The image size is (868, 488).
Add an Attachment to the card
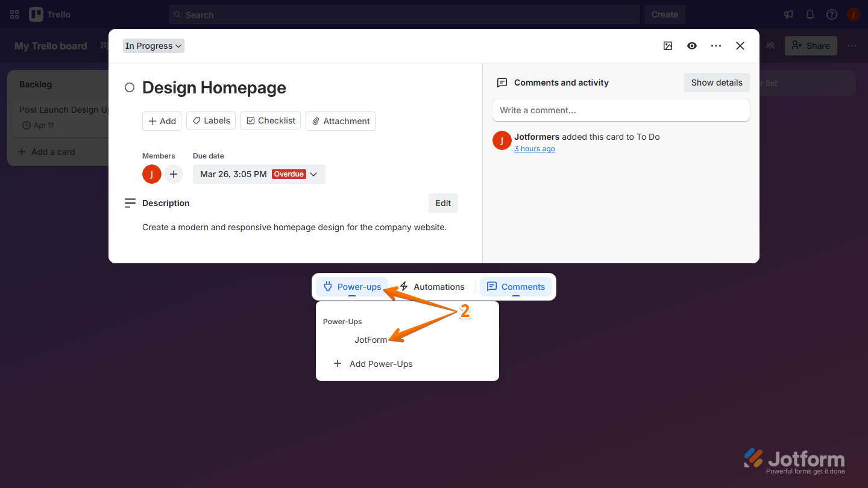[341, 121]
